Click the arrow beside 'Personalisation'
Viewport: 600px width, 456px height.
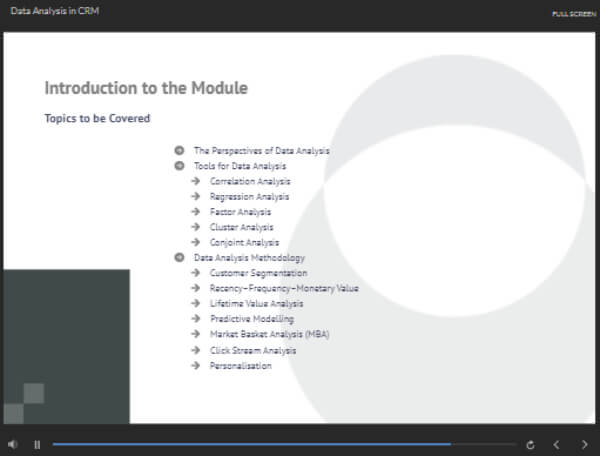(196, 365)
